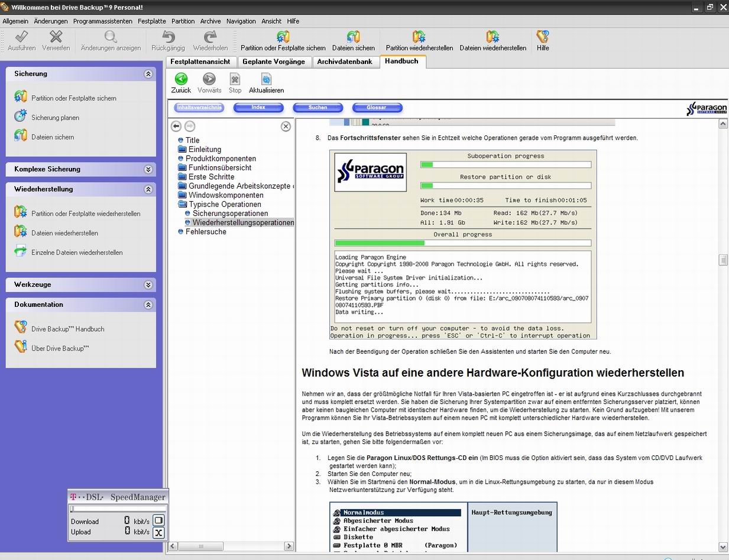The height and width of the screenshot is (560, 729).
Task: Click toolbar icon Partition oder Festplatte sichern
Action: click(x=283, y=37)
